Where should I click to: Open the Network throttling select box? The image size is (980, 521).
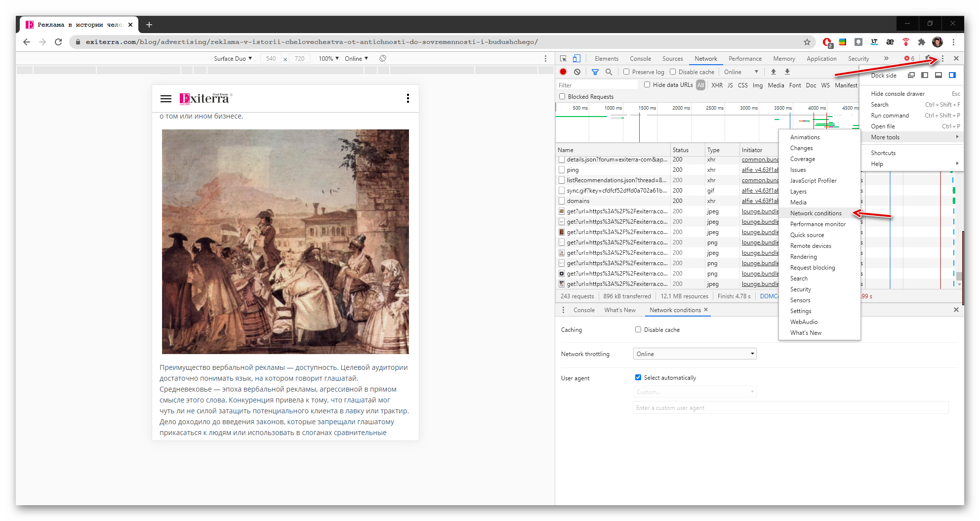pos(694,354)
